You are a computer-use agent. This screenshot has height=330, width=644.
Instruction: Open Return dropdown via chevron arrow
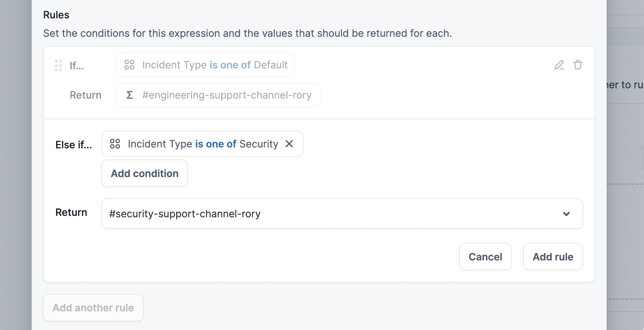[566, 214]
